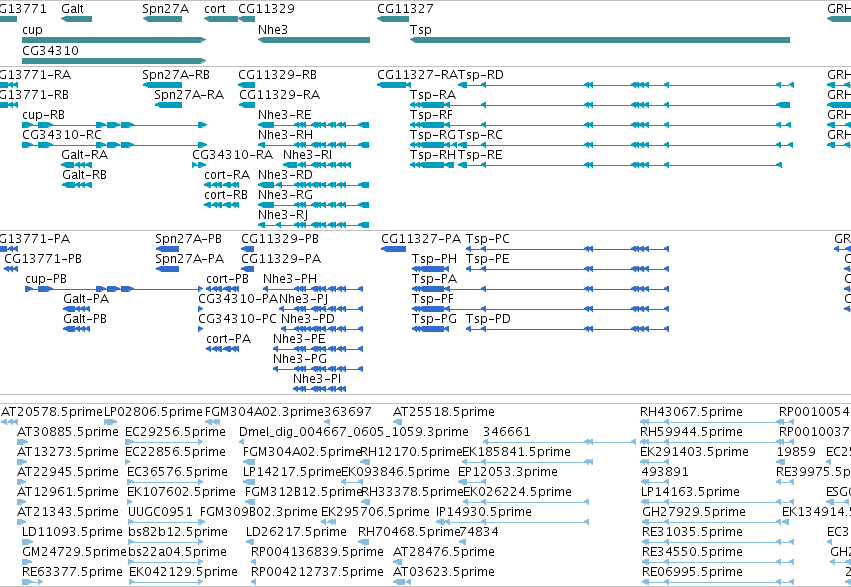Viewport: 851px width, 587px height.
Task: Click transcript label cup-RB
Action: tap(43, 114)
